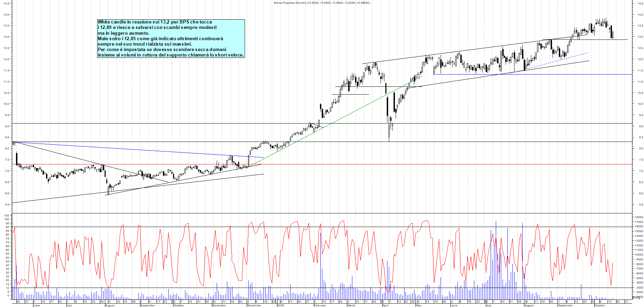Image resolution: width=644 pixels, height=307 pixels.
Task: Click the Banca Popolare Sondrio chart title
Action: click(322, 3)
